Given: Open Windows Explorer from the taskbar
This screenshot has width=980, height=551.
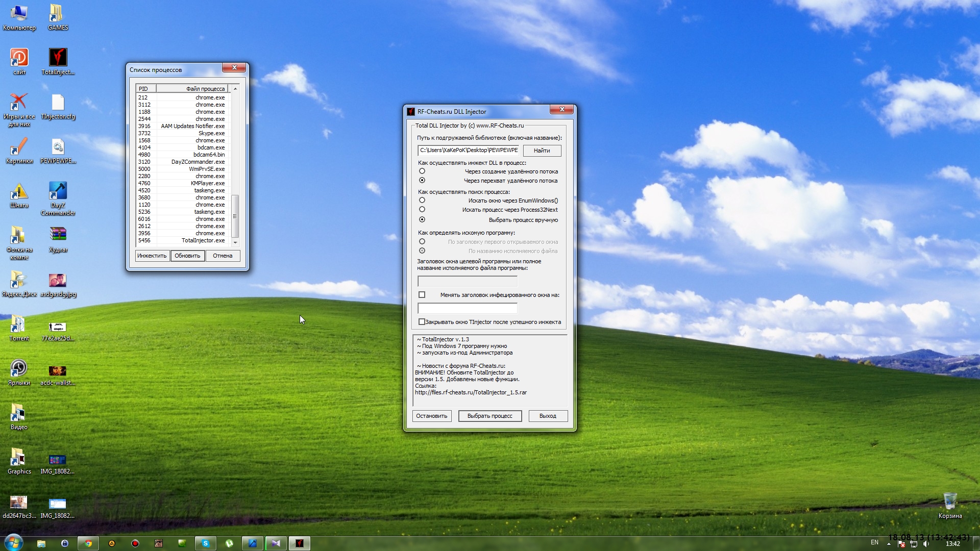Looking at the screenshot, I should [41, 543].
